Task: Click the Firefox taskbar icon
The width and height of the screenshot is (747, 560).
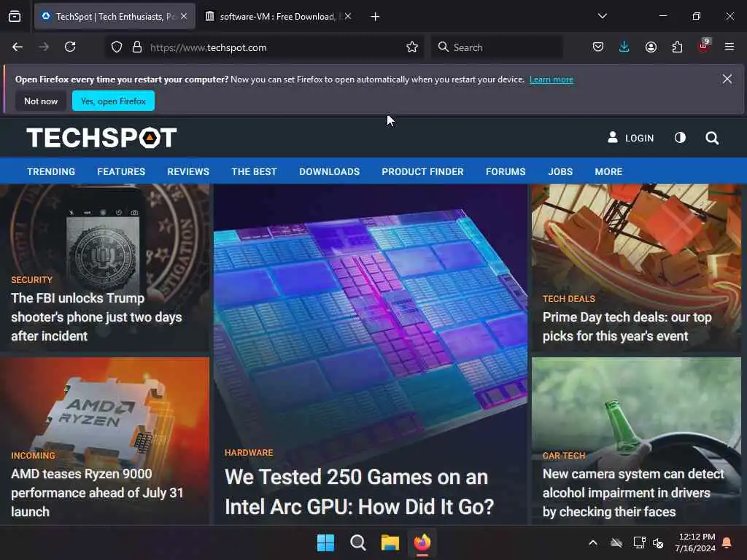Action: [422, 542]
